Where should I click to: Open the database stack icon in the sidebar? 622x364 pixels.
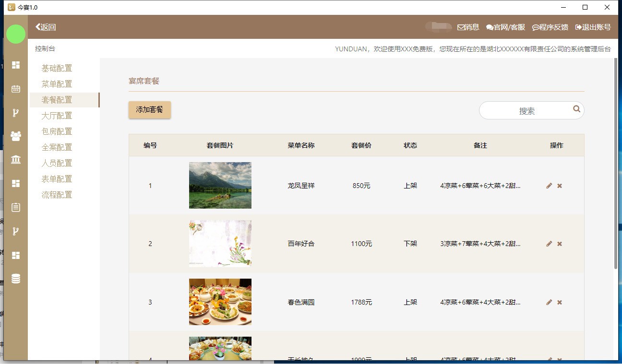tap(16, 279)
